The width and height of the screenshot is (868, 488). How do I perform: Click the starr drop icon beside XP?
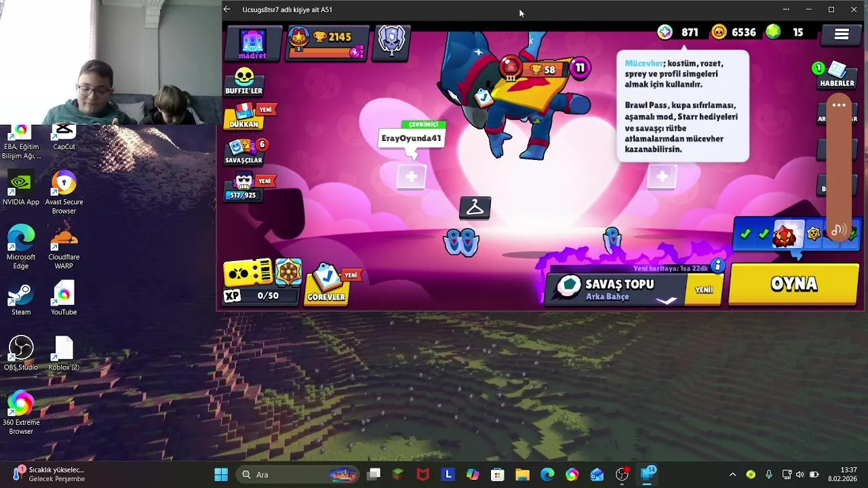coord(288,272)
